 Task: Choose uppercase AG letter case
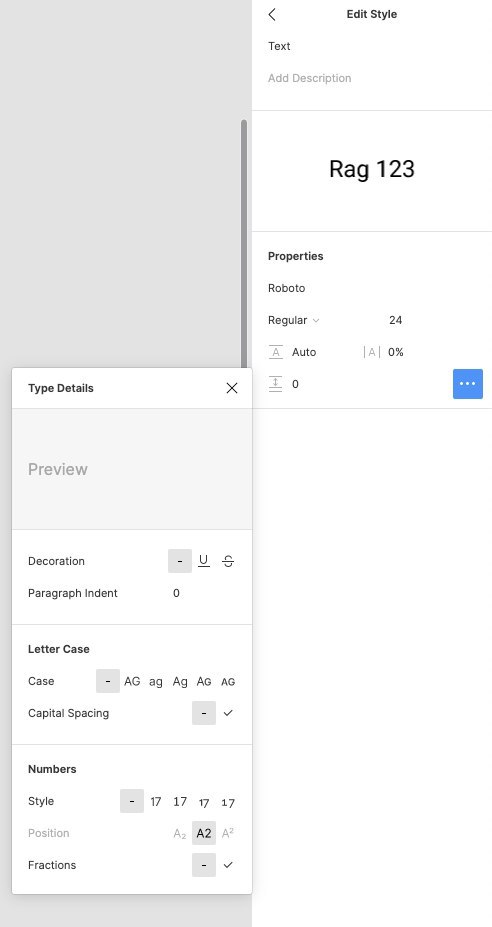[x=132, y=681]
